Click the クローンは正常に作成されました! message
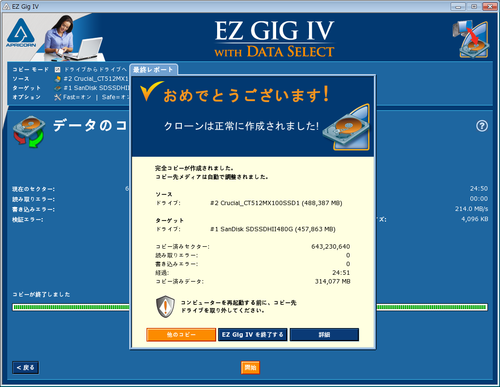The height and width of the screenshot is (387, 500). pos(241,126)
